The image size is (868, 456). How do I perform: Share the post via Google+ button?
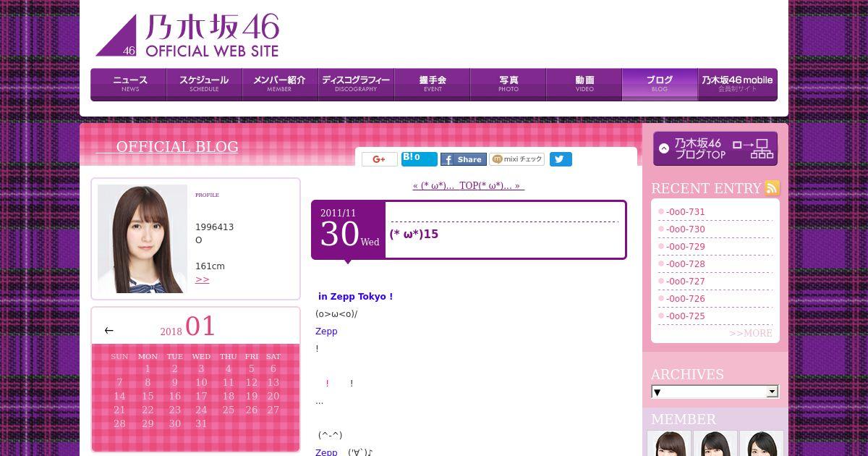tap(380, 159)
